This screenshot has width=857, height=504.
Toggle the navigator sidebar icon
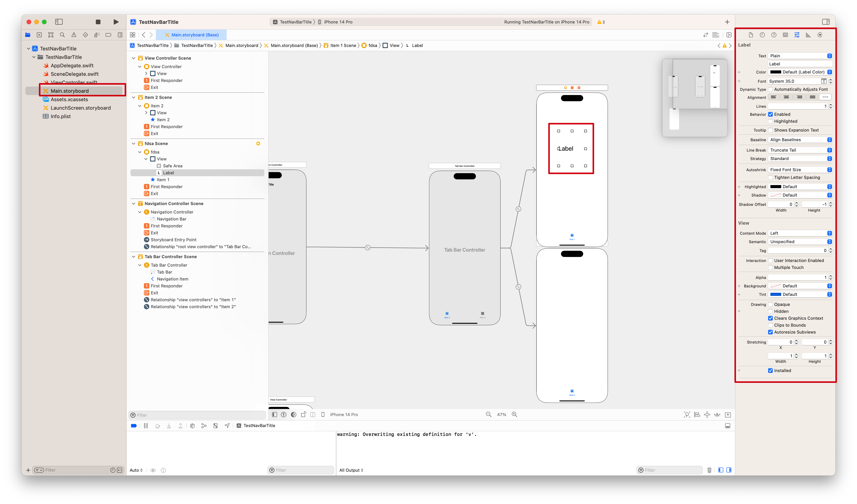tap(59, 22)
